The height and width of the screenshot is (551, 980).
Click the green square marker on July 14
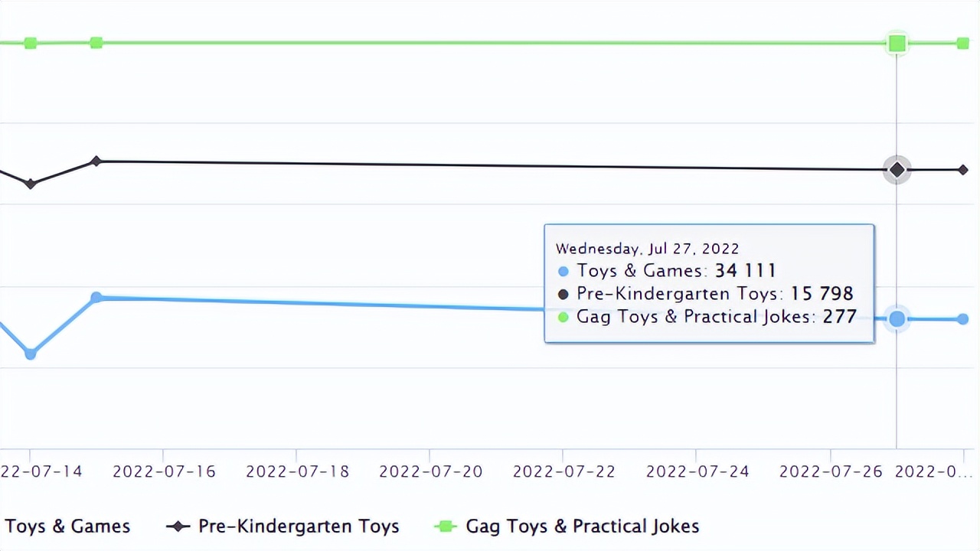(x=31, y=43)
